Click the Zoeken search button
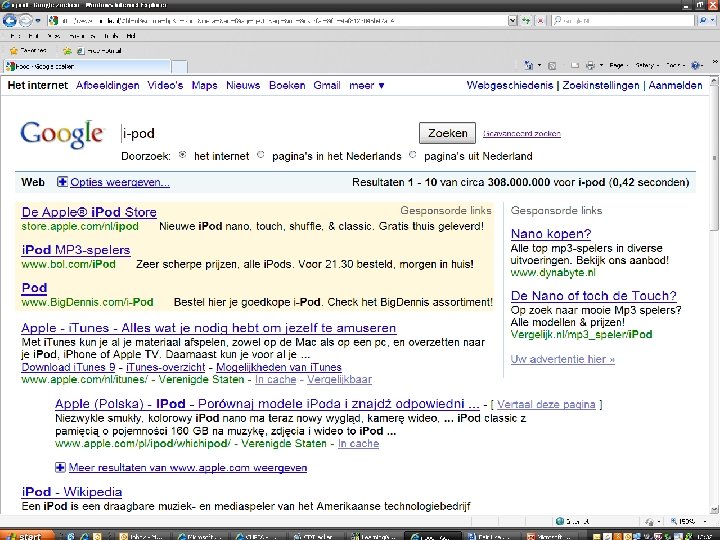 (447, 133)
